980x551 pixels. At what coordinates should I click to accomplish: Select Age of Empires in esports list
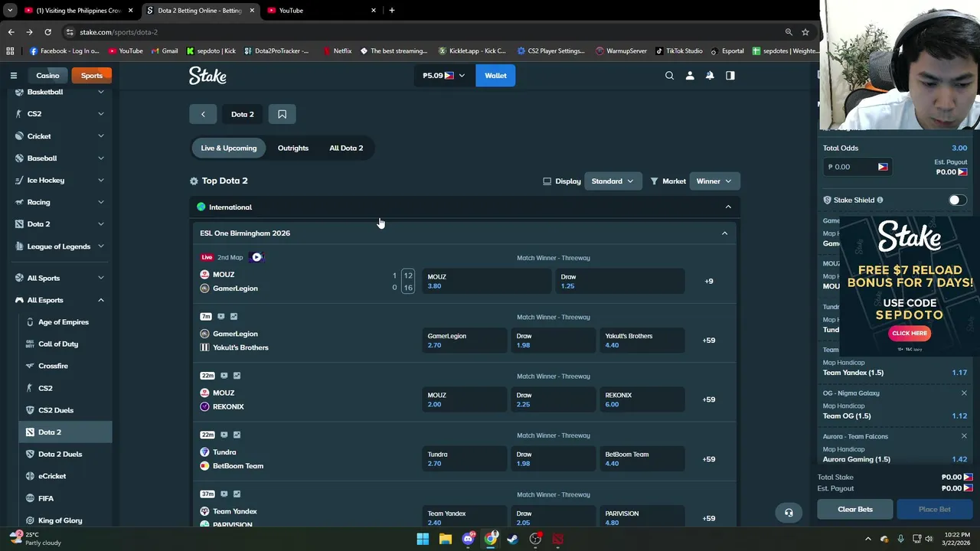pyautogui.click(x=65, y=322)
